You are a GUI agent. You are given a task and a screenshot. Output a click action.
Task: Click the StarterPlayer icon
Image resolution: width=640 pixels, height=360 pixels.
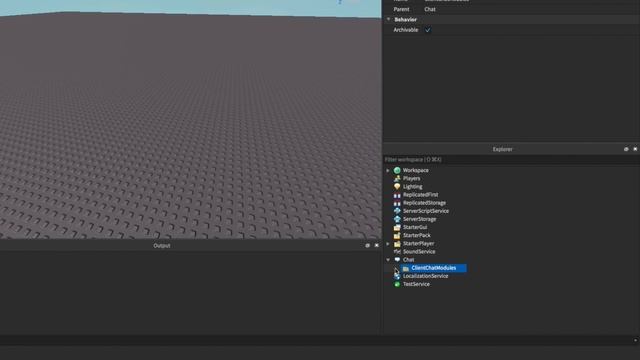tap(397, 244)
